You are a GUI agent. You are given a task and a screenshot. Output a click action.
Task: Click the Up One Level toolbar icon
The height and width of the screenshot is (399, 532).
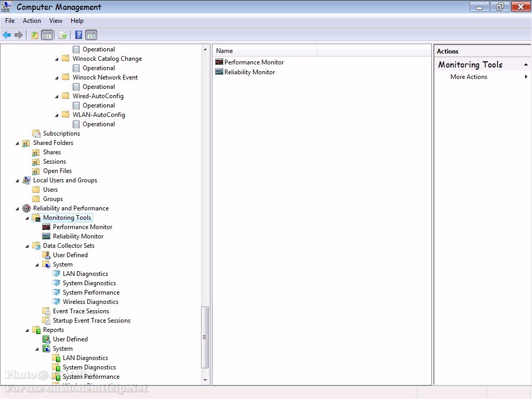pyautogui.click(x=35, y=35)
